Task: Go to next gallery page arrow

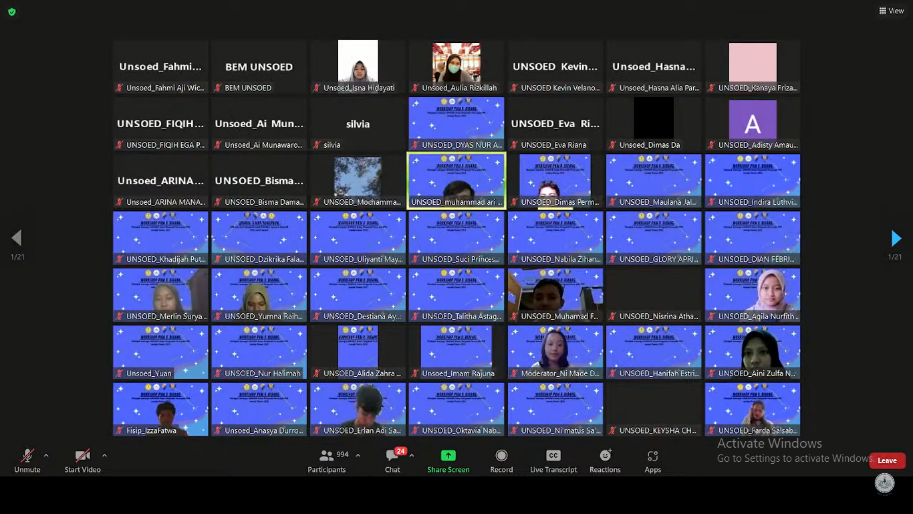Action: (896, 238)
